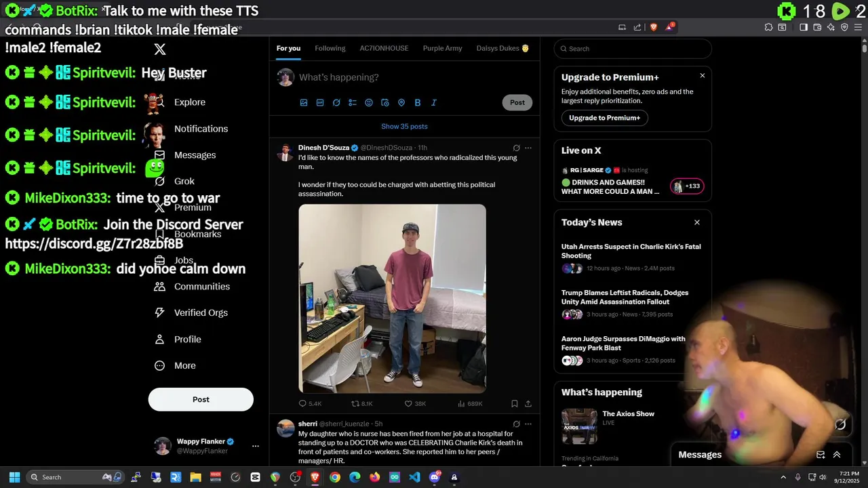Open The Axios Show live item

click(632, 426)
